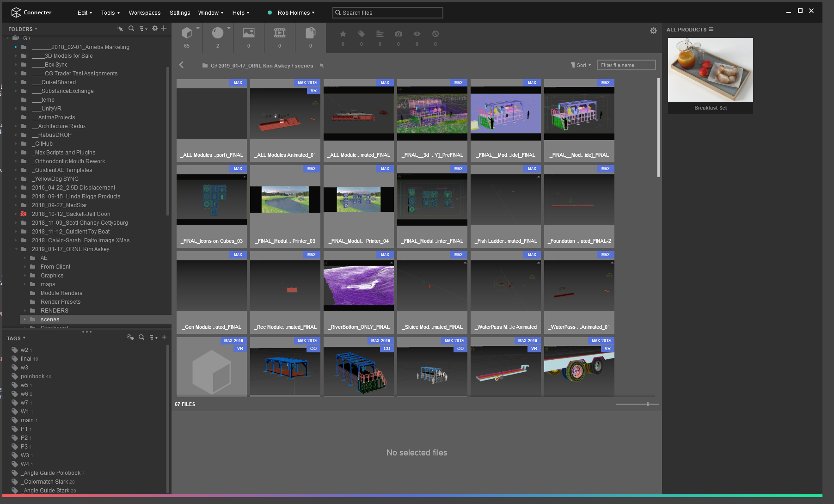Open the images filter icon
834x504 pixels.
click(x=249, y=33)
